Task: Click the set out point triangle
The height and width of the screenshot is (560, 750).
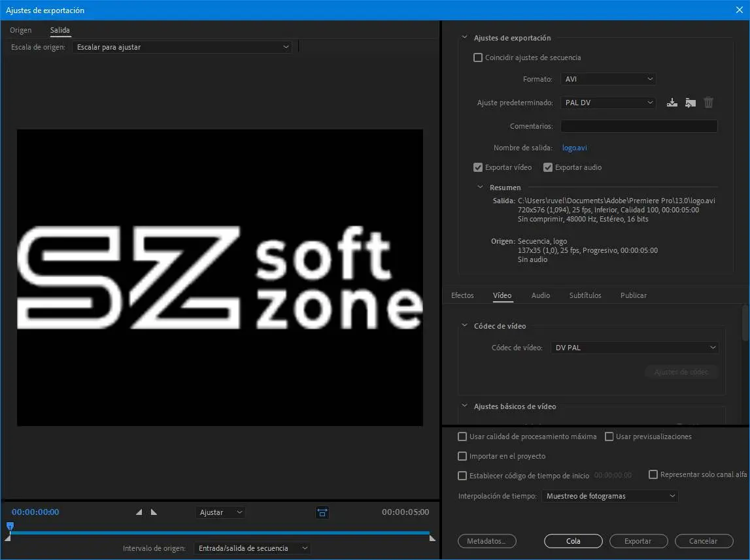Action: [154, 512]
